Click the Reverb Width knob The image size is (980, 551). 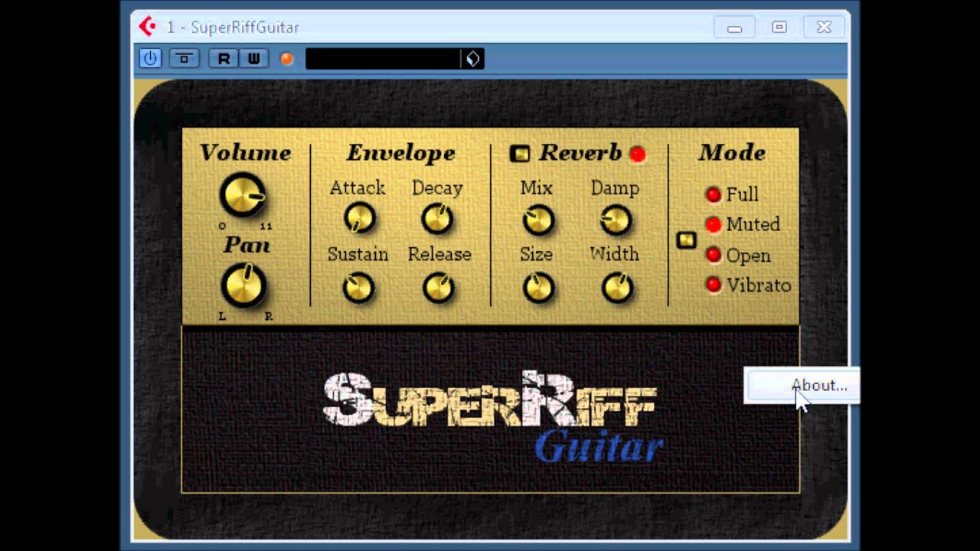click(x=617, y=288)
